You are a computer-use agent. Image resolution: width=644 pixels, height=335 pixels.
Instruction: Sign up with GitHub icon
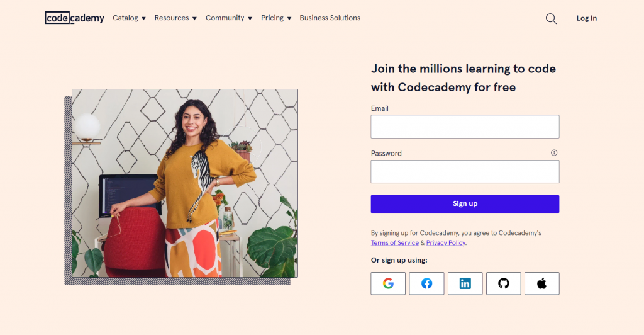[x=503, y=283]
